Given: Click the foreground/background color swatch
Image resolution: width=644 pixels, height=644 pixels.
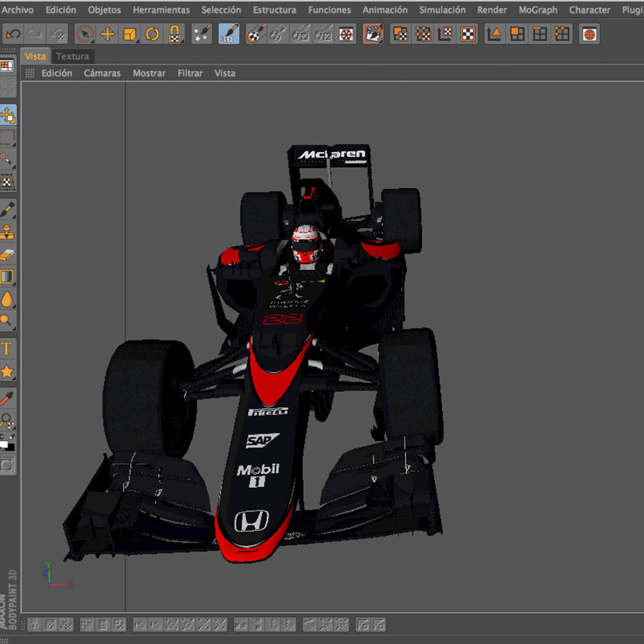Looking at the screenshot, I should tap(7, 443).
